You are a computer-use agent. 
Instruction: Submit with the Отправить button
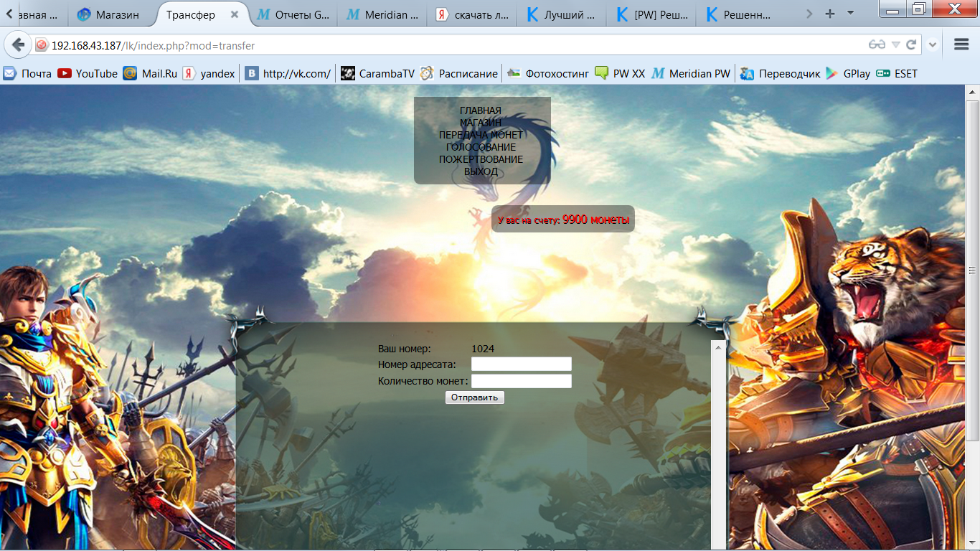[475, 397]
